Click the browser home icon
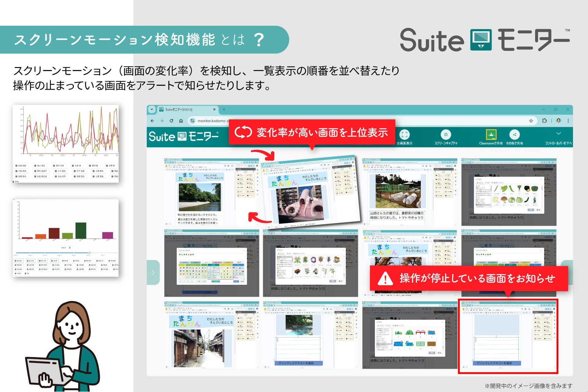 tap(181, 121)
